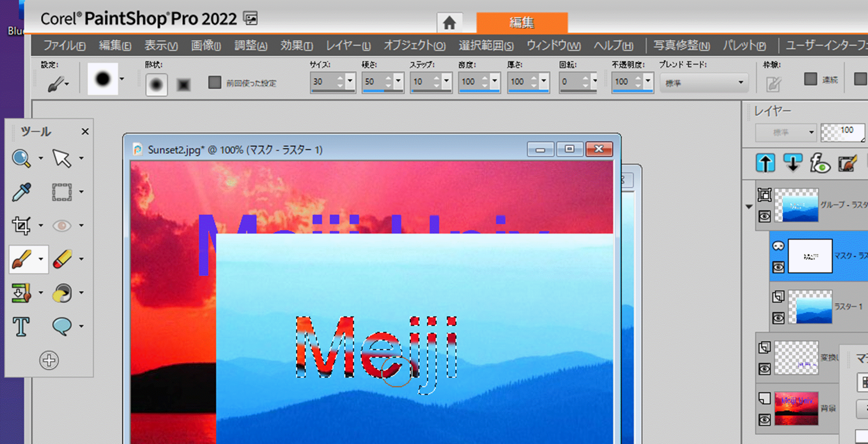The image size is (868, 444).
Task: Toggle the previously used settings checkbox
Action: pos(214,83)
